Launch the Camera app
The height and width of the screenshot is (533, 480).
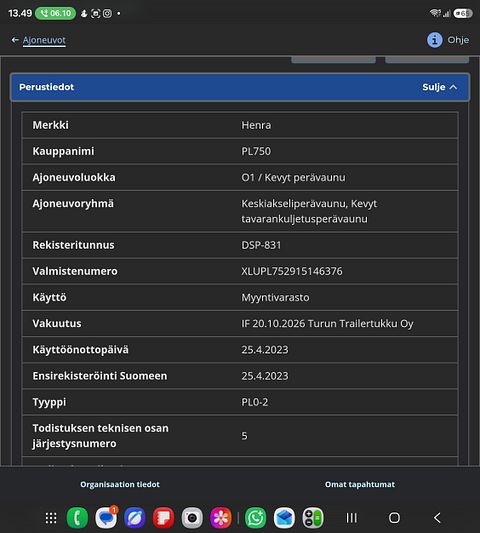coord(192,518)
